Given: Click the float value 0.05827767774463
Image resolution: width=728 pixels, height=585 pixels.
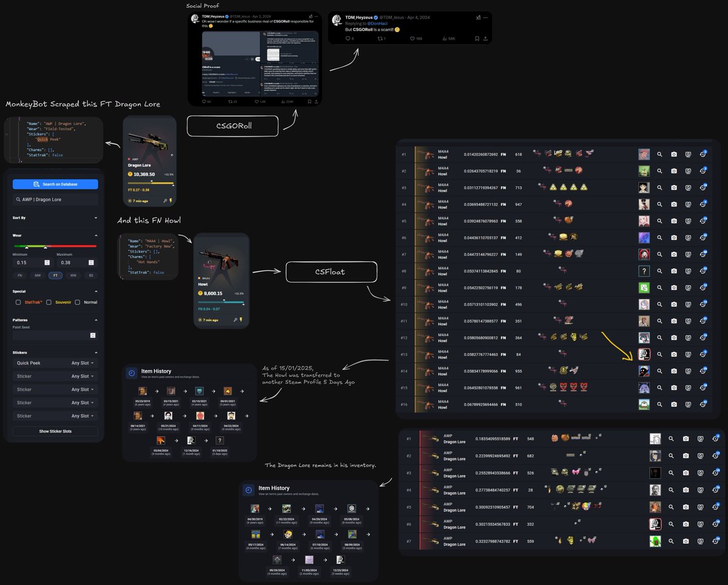Looking at the screenshot, I should click(x=480, y=354).
